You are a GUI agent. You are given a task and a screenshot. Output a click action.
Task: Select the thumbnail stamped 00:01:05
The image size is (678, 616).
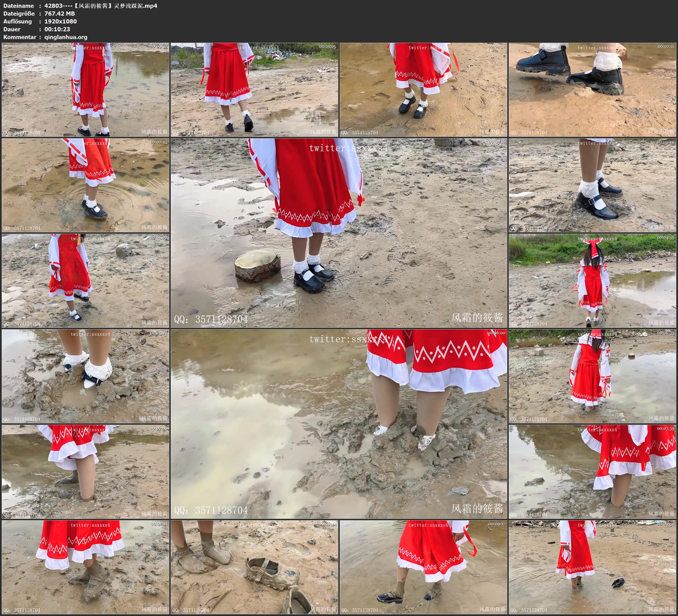click(x=254, y=90)
